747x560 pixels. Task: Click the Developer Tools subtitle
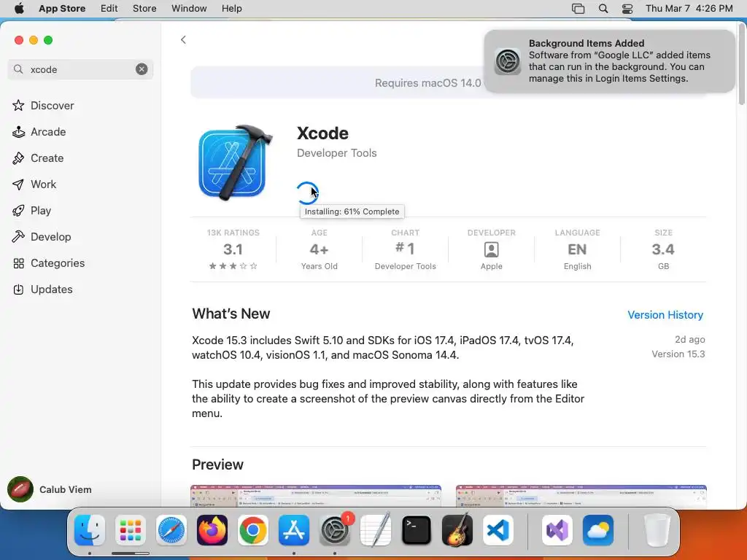point(337,153)
